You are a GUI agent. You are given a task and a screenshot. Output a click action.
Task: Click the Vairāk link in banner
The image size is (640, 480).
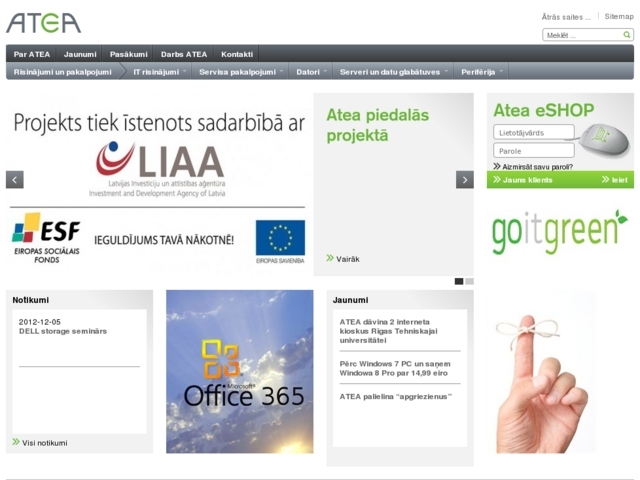[343, 259]
